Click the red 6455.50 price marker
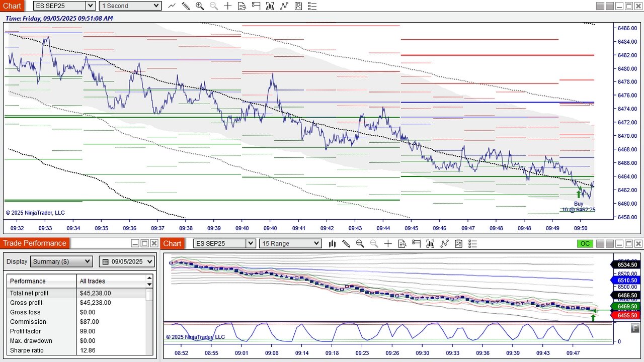 (625, 315)
